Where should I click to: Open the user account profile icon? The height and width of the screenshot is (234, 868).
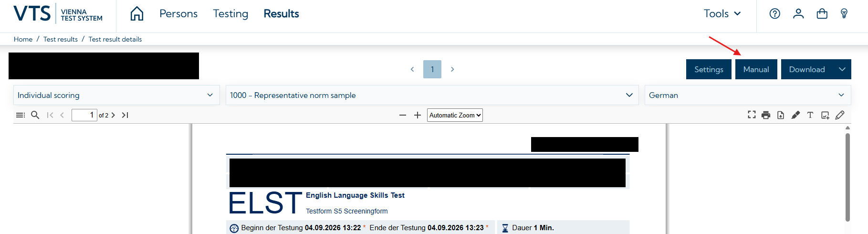pos(798,14)
